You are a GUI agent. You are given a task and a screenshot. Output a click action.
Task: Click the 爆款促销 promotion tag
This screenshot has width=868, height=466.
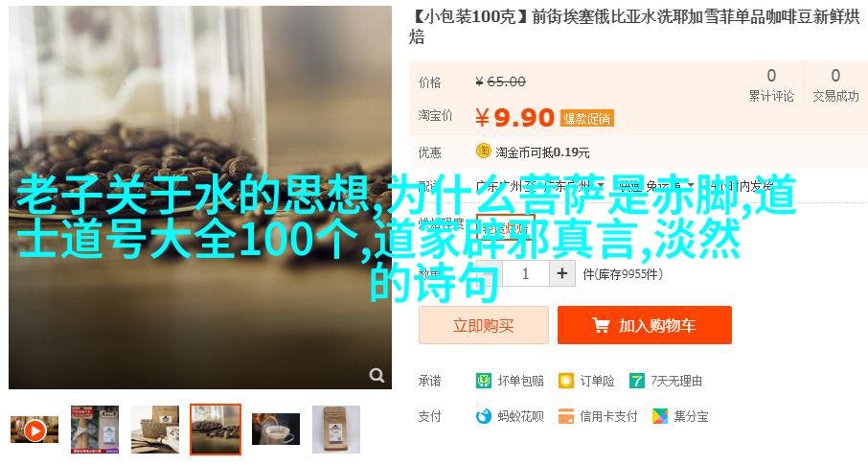click(x=586, y=118)
